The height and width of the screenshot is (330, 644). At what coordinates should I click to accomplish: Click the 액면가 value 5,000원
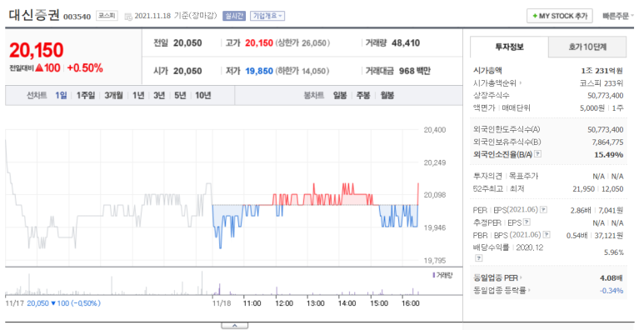[x=592, y=107]
